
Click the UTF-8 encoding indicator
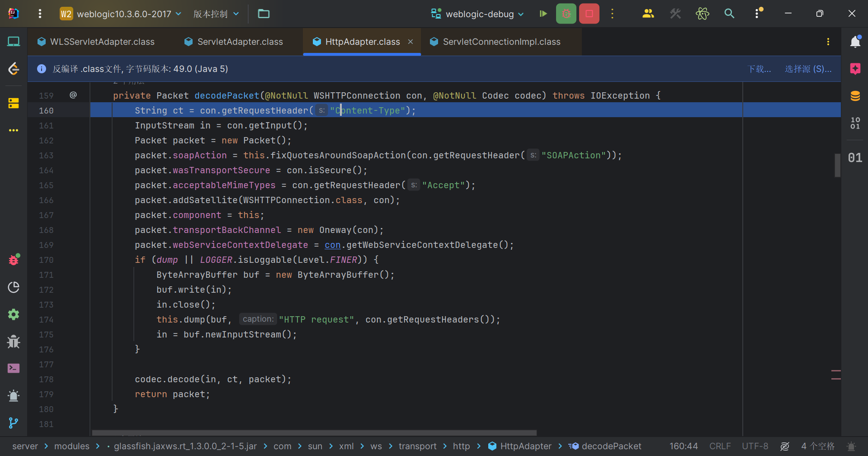pyautogui.click(x=755, y=446)
